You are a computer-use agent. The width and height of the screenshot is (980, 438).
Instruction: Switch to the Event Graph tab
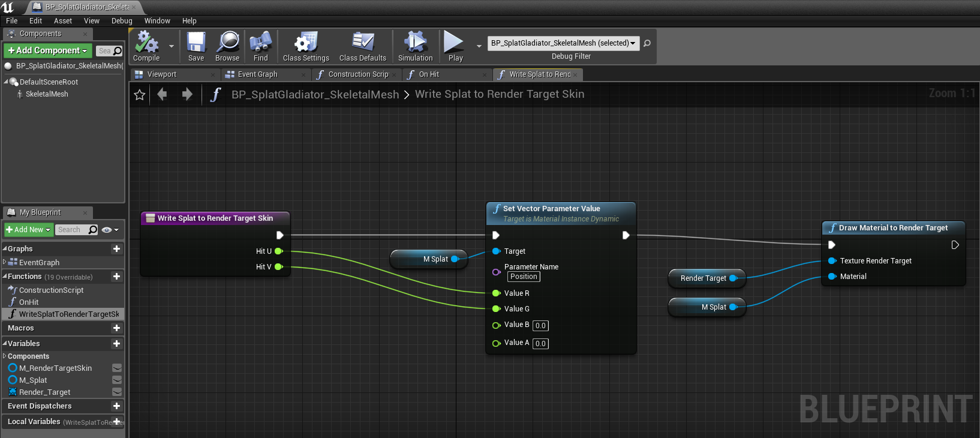pos(257,74)
